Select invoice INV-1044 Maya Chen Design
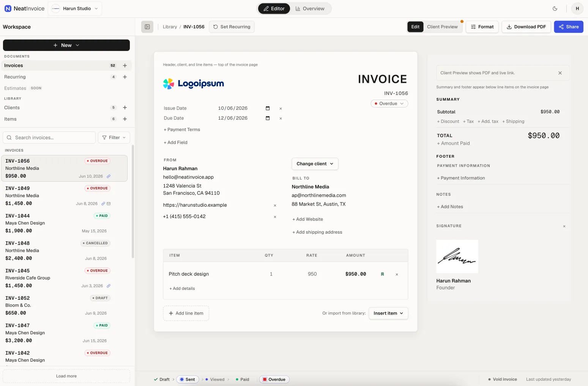The height and width of the screenshot is (386, 588). pyautogui.click(x=65, y=223)
